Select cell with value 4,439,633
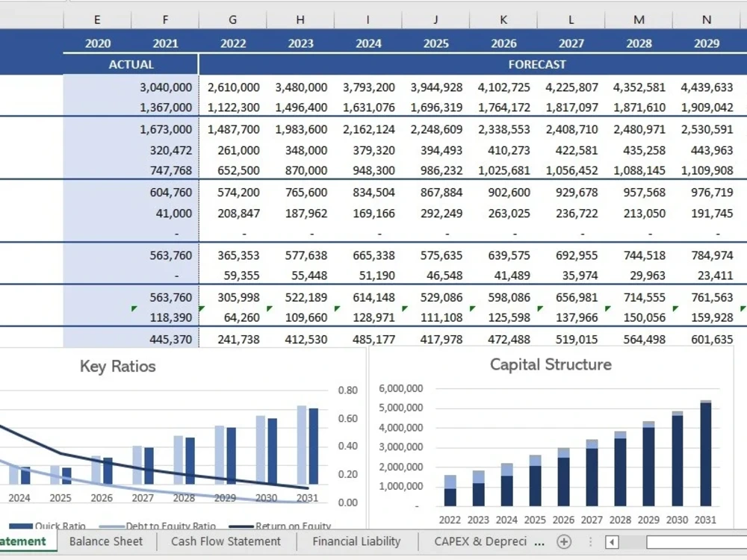This screenshot has width=747, height=560. click(707, 87)
